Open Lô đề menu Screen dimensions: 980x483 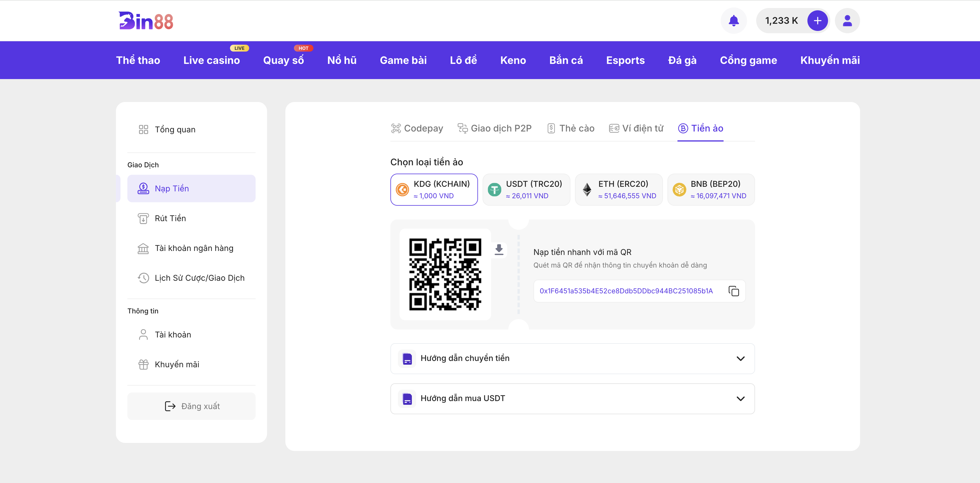coord(463,60)
